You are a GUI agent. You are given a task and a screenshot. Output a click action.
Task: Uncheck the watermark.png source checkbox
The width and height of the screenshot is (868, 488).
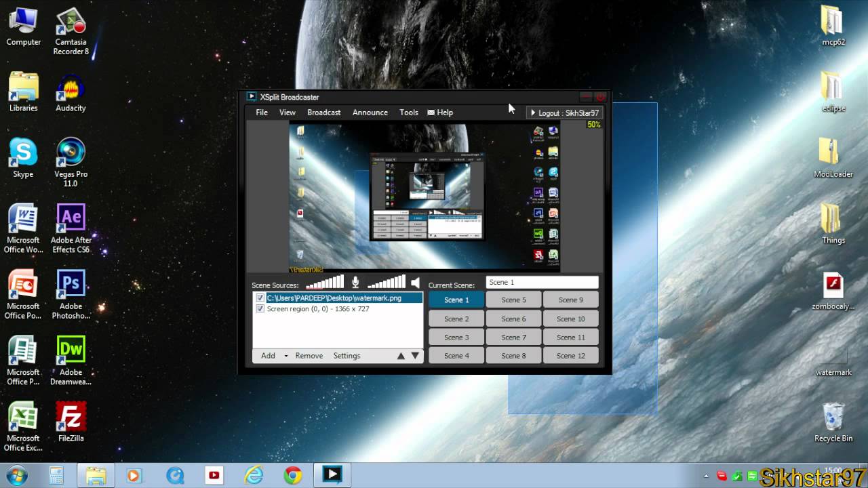260,298
